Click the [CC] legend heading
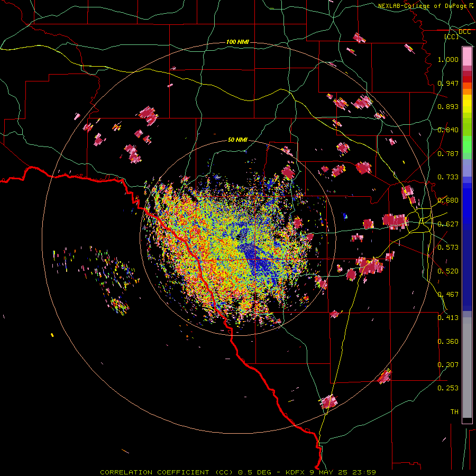 tap(452, 36)
